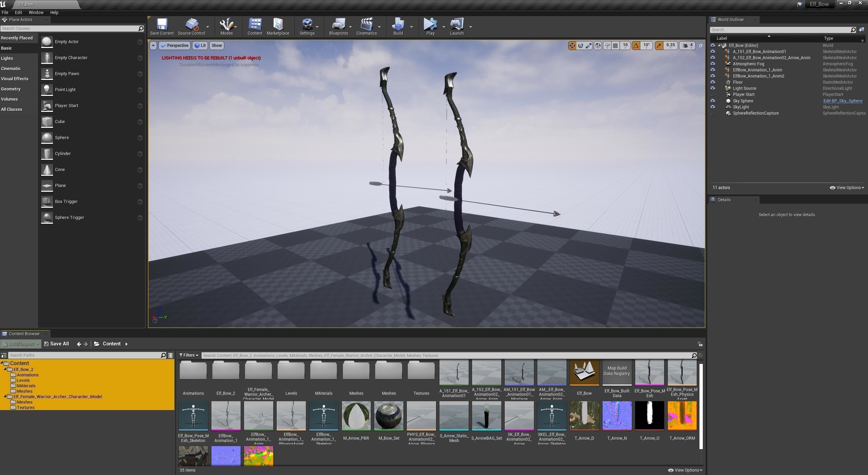This screenshot has width=868, height=475.
Task: Select the Lights category in Place Actors
Action: (x=7, y=58)
